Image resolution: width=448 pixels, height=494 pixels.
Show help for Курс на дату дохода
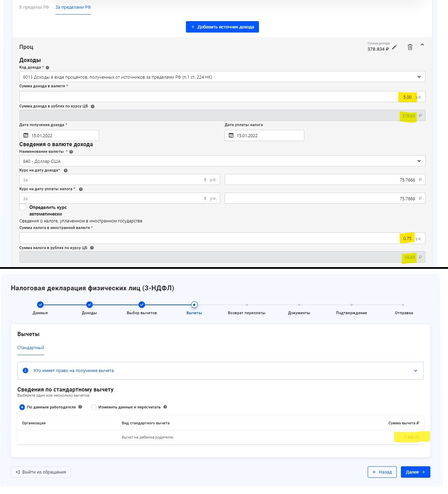65,170
